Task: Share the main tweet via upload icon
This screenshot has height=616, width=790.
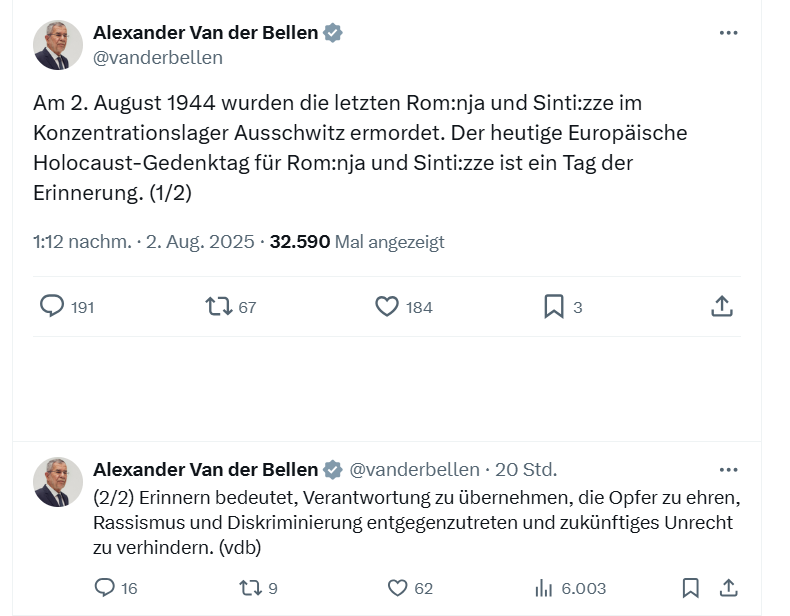Action: pyautogui.click(x=722, y=306)
